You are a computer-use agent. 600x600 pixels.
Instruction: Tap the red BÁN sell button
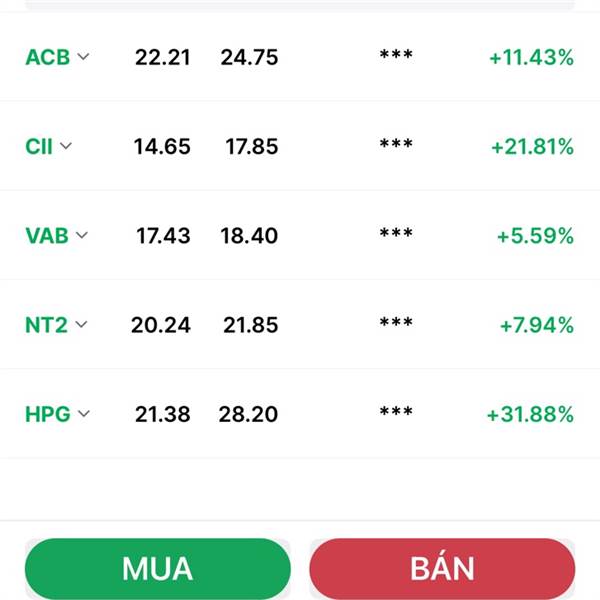[442, 568]
